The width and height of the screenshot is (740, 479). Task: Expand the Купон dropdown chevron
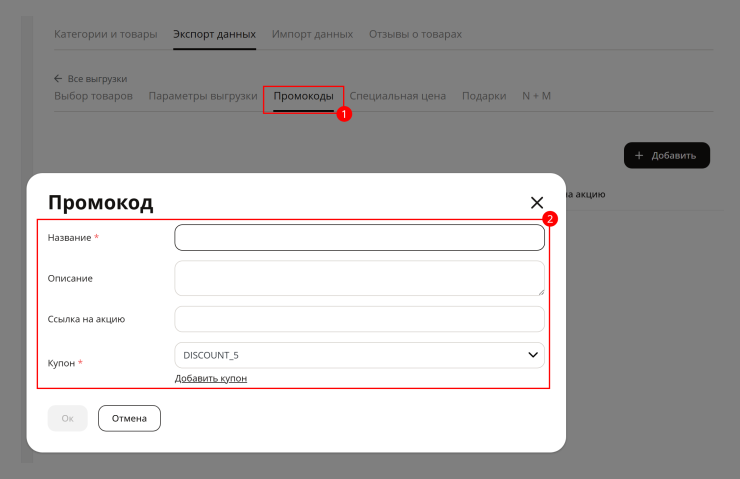[x=533, y=355]
